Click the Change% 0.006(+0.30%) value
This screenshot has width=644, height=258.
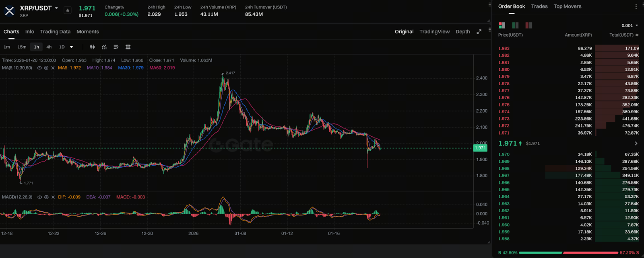(x=122, y=14)
